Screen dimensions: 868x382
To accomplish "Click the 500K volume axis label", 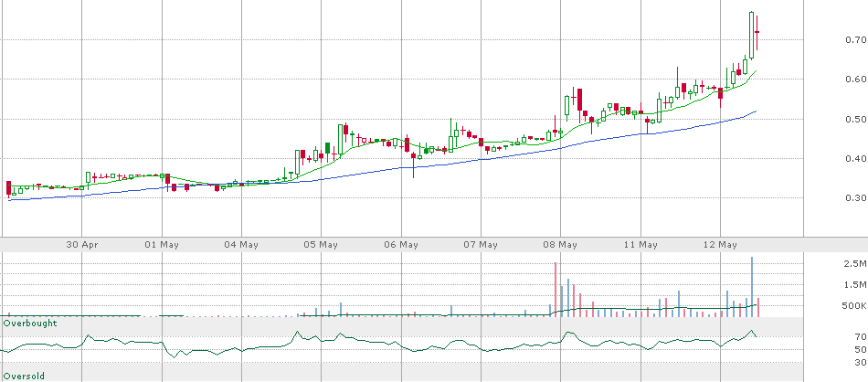I will coord(855,305).
